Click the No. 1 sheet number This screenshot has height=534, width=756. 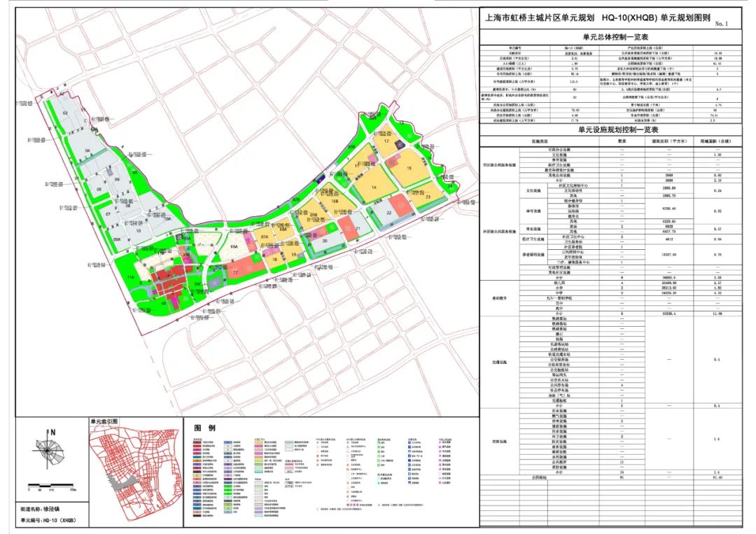[x=721, y=24]
